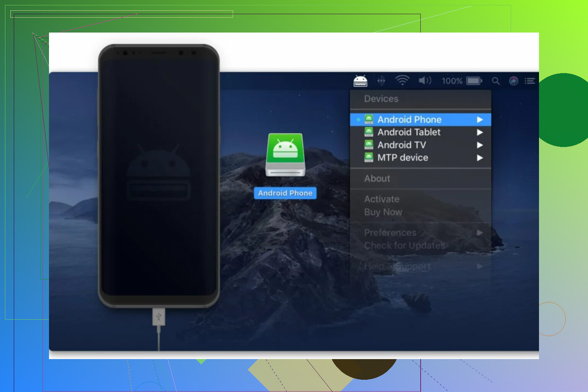Click the phone screen with Android logo

[159, 177]
